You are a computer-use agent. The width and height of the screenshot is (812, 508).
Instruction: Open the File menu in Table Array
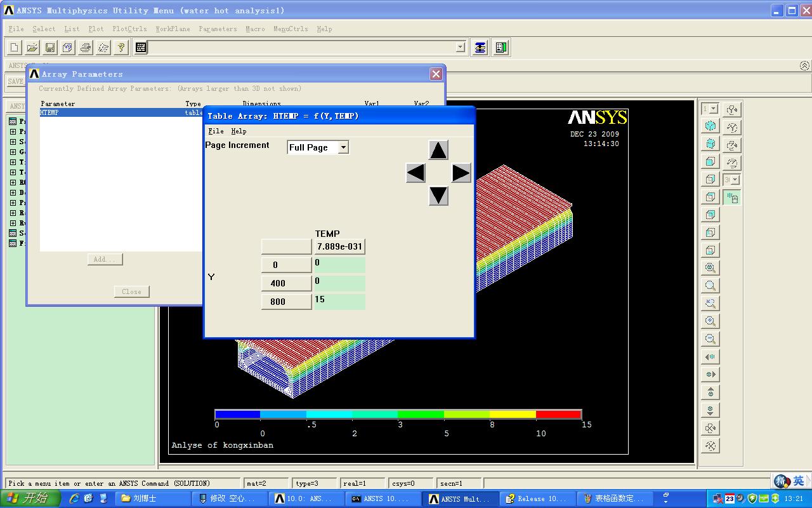[216, 131]
